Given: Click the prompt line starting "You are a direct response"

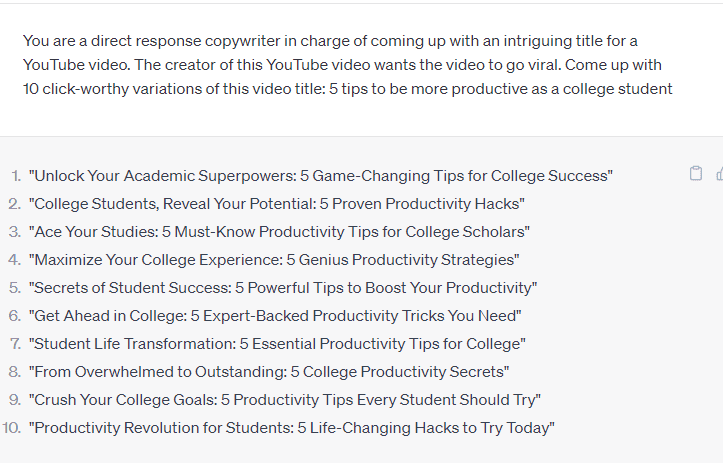Looking at the screenshot, I should pos(330,41).
